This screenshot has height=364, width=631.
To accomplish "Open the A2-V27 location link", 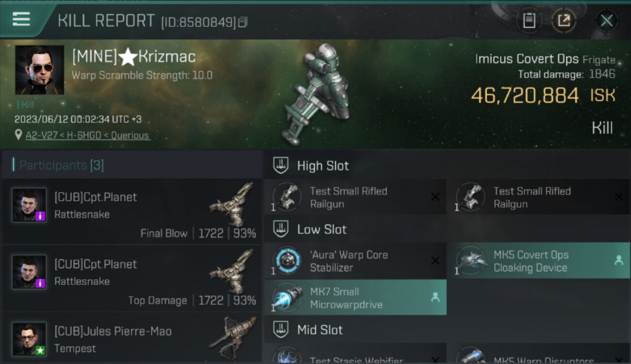I will point(88,135).
